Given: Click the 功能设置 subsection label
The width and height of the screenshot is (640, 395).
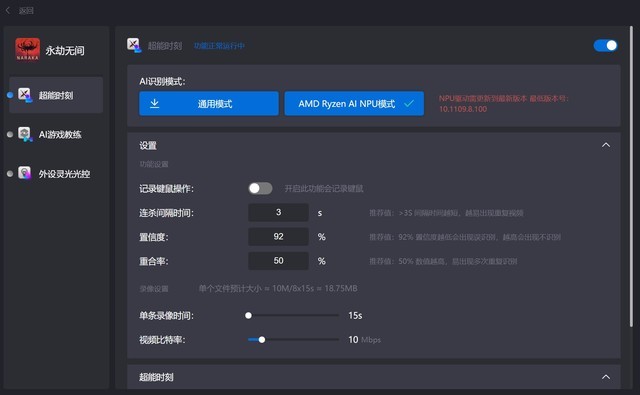Looking at the screenshot, I should pos(154,164).
